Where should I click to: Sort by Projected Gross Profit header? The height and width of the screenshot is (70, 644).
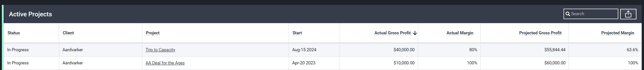click(540, 33)
